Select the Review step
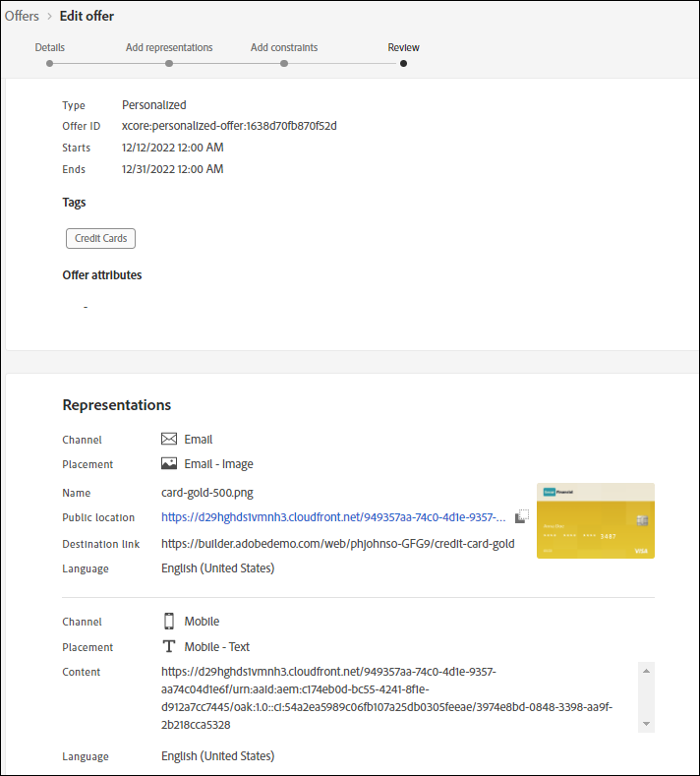700x776 pixels. click(404, 47)
